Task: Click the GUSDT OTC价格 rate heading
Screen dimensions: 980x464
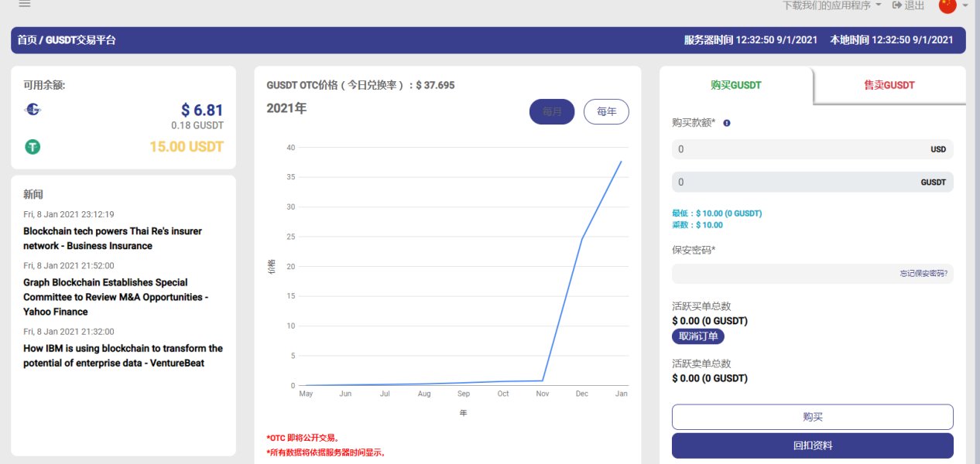Action: 361,85
